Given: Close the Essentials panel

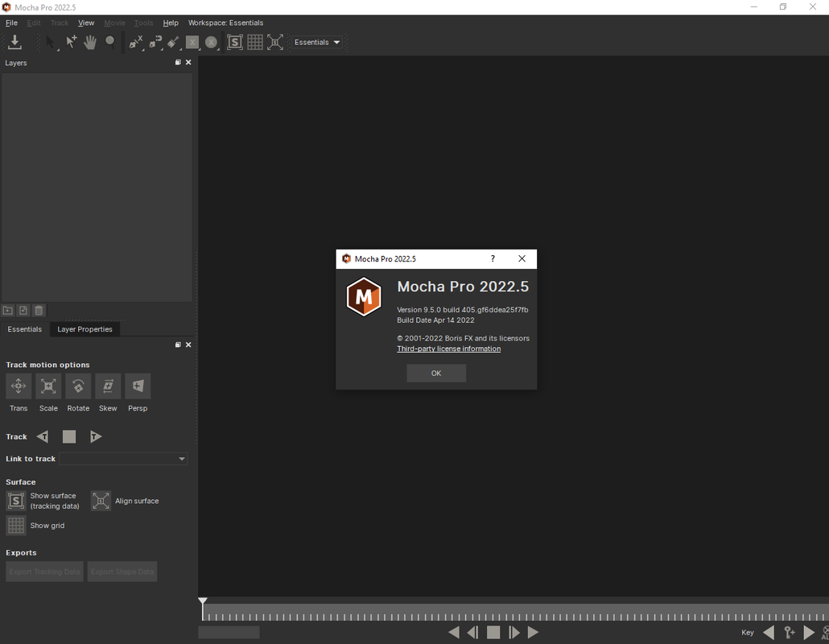Looking at the screenshot, I should pos(188,345).
